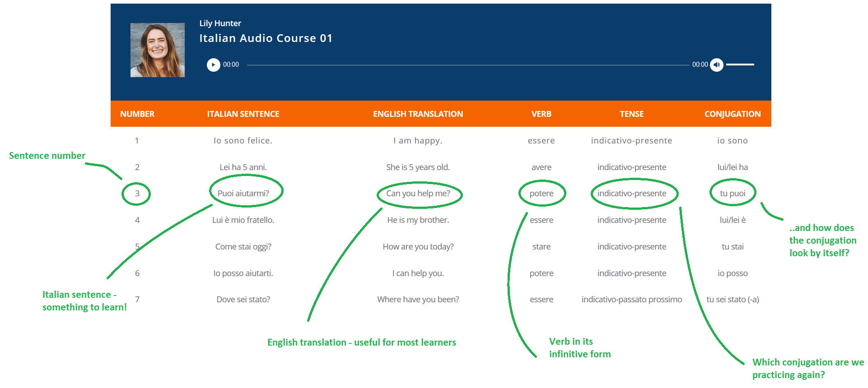Screen dimensions: 868x388
Task: Click the translation 'He is my brother.'
Action: pyautogui.click(x=418, y=220)
